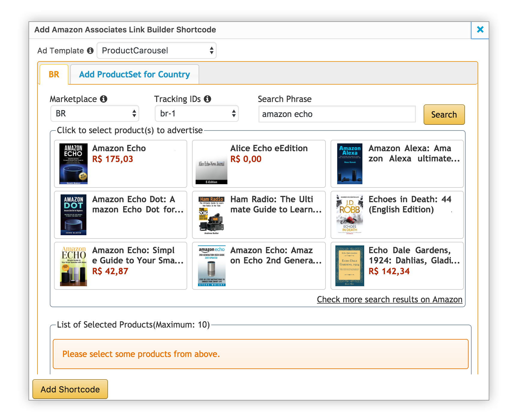The width and height of the screenshot is (516, 420).
Task: Select the Ham Radio guide cover
Action: point(211,215)
